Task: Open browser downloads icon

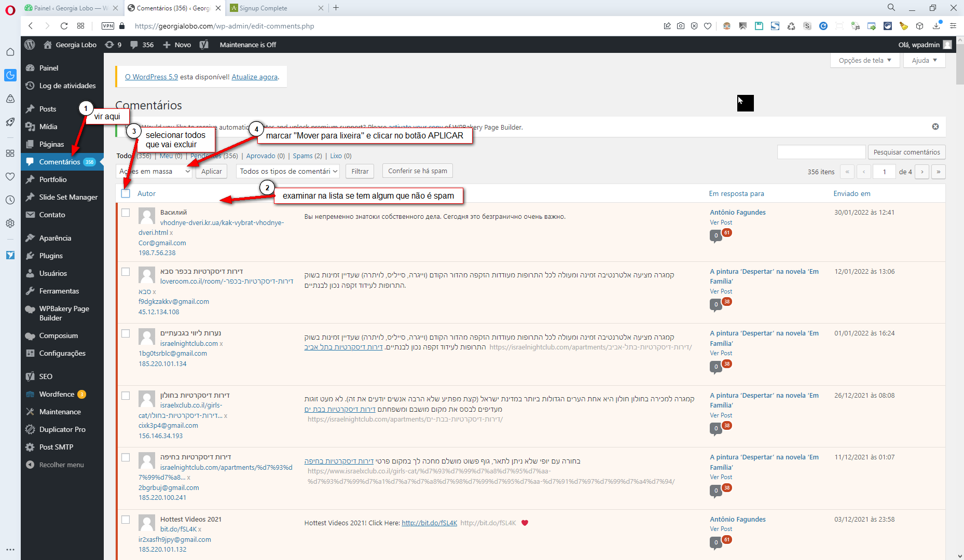Action: tap(937, 26)
